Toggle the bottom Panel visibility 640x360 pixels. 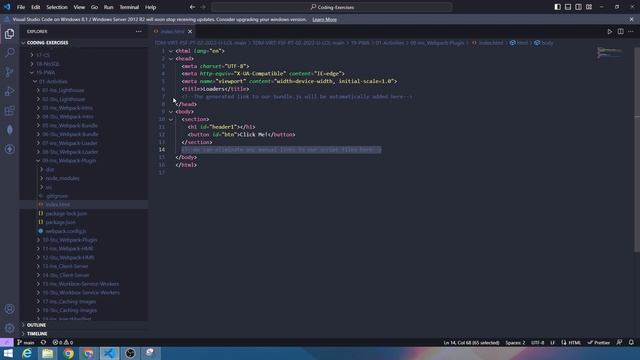pyautogui.click(x=568, y=7)
